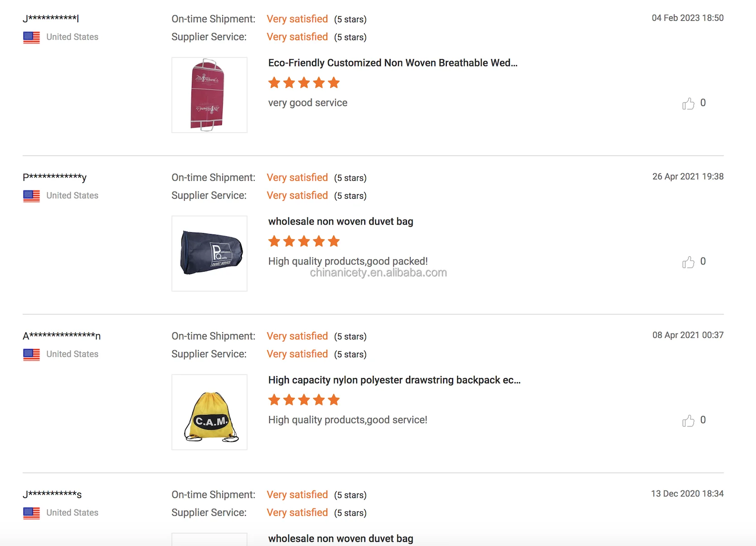This screenshot has width=756, height=546.
Task: Click star rating under drawstring backpack title
Action: click(x=304, y=400)
